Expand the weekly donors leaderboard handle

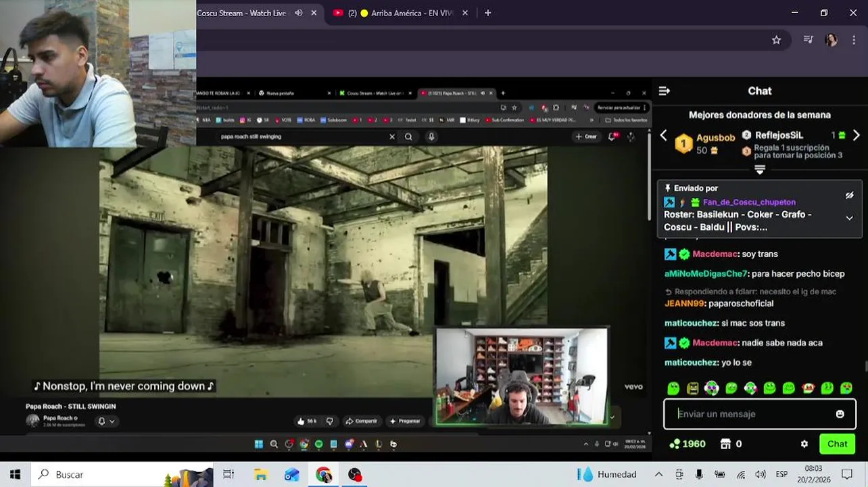tap(760, 169)
